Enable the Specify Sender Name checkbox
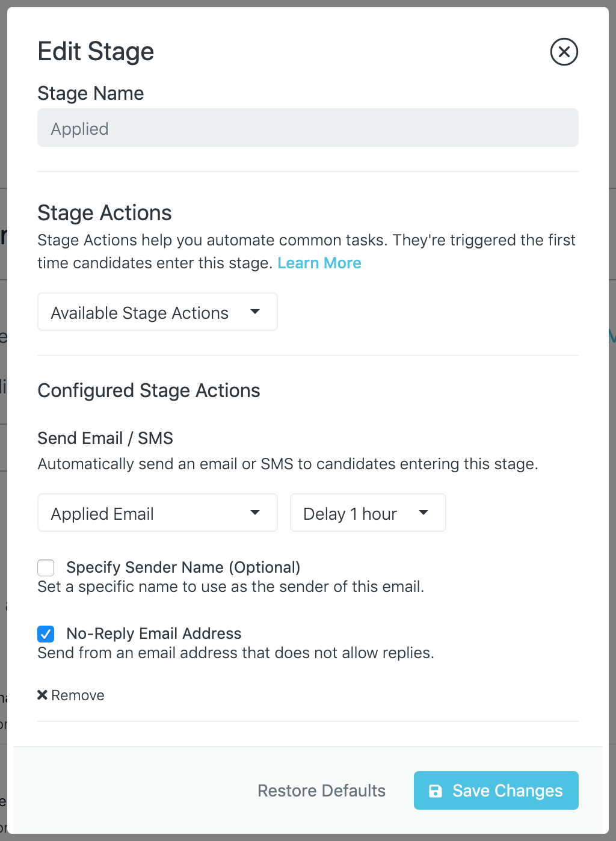 (46, 567)
